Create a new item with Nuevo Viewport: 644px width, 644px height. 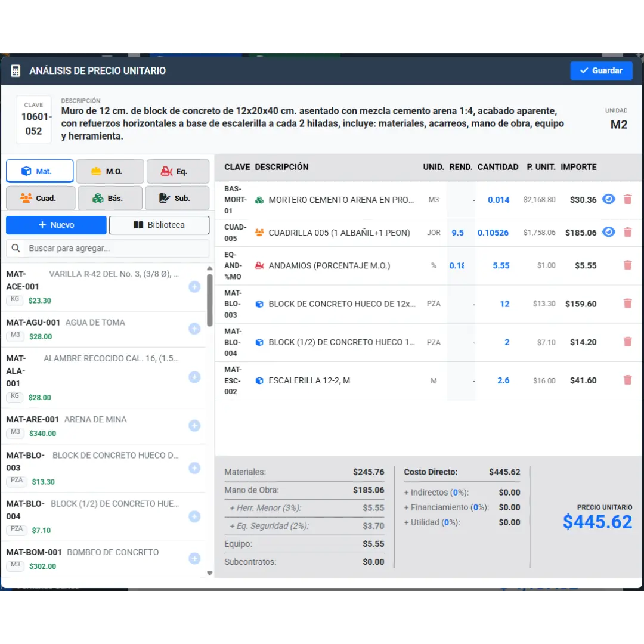coord(56,225)
